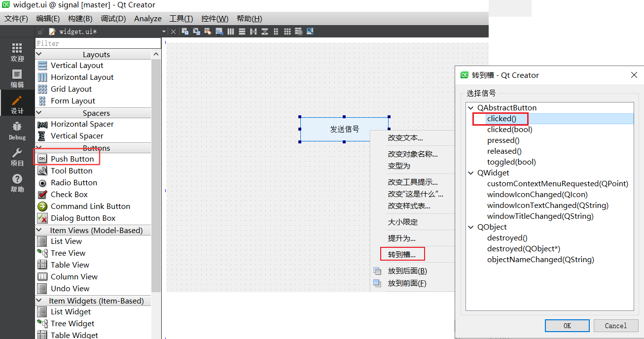Viewport: 644px width, 339px height.
Task: Open Debug mode in the sidebar
Action: [x=17, y=130]
